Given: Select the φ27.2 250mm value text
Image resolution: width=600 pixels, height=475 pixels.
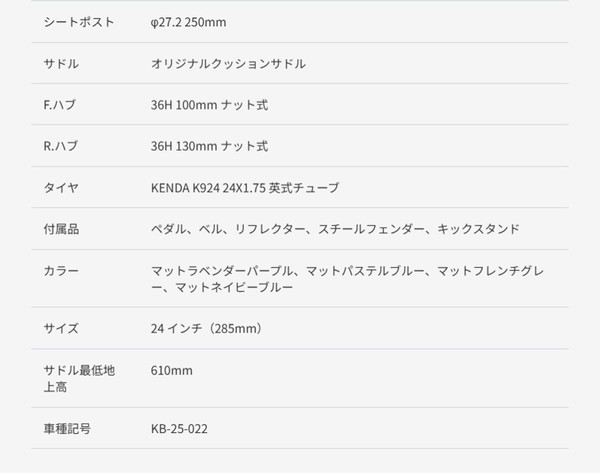Looking at the screenshot, I should [188, 22].
